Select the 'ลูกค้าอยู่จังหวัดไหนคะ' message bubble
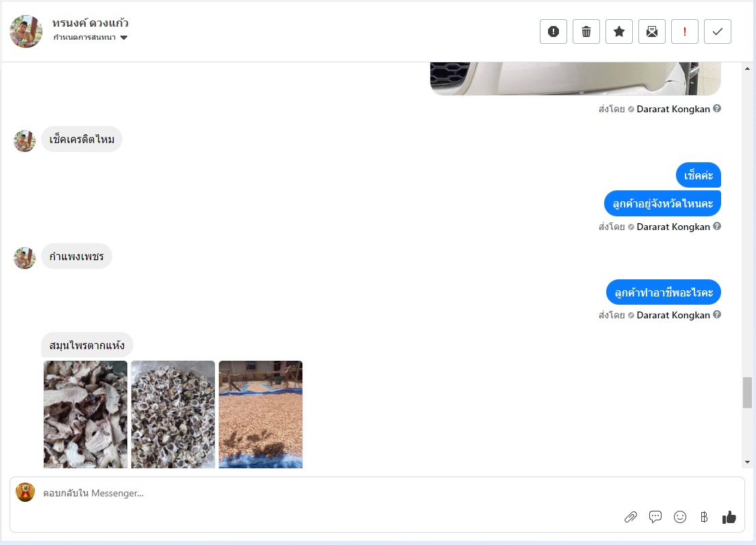This screenshot has height=545, width=756. (x=662, y=203)
